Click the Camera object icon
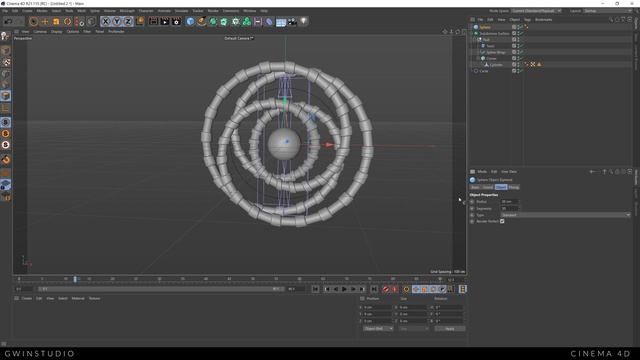Image resolution: width=640 pixels, height=360 pixels. 292,21
